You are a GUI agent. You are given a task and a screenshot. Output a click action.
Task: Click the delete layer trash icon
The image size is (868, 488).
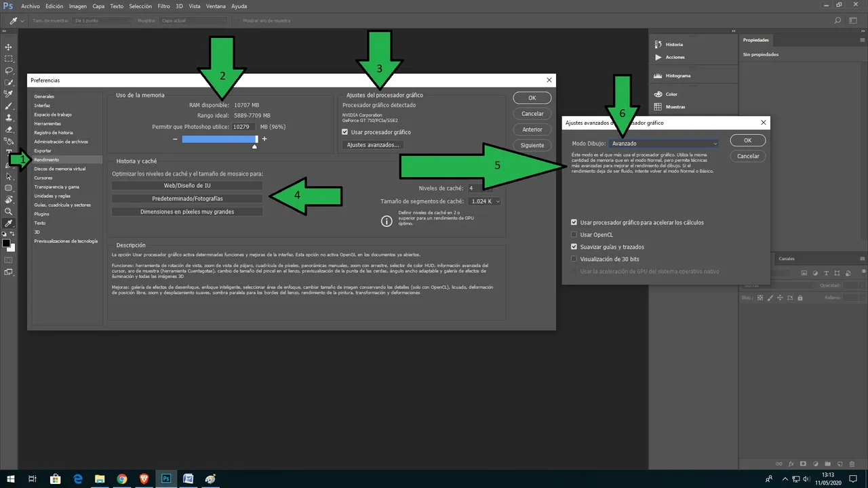point(851,464)
